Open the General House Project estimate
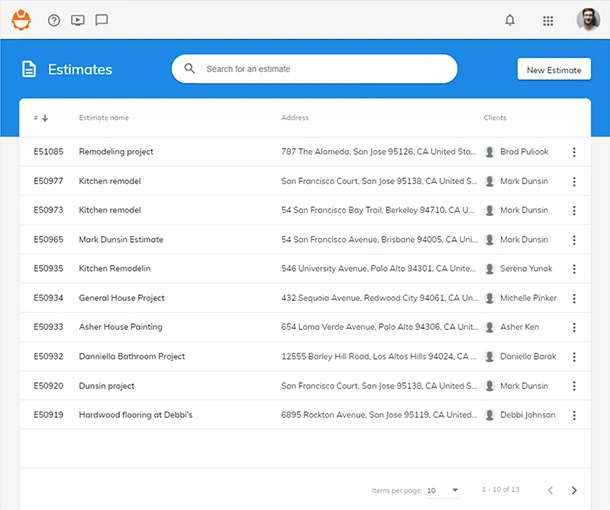The width and height of the screenshot is (610, 510). [121, 298]
